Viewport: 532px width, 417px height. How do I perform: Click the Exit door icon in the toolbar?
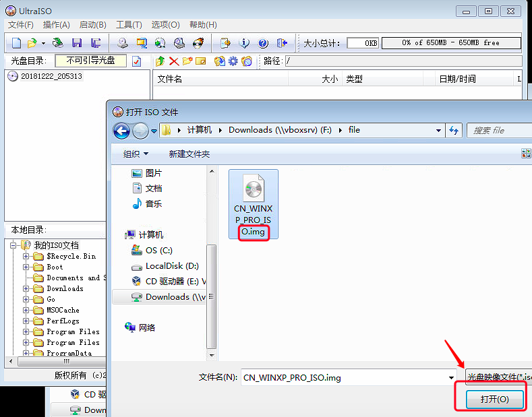pos(283,43)
